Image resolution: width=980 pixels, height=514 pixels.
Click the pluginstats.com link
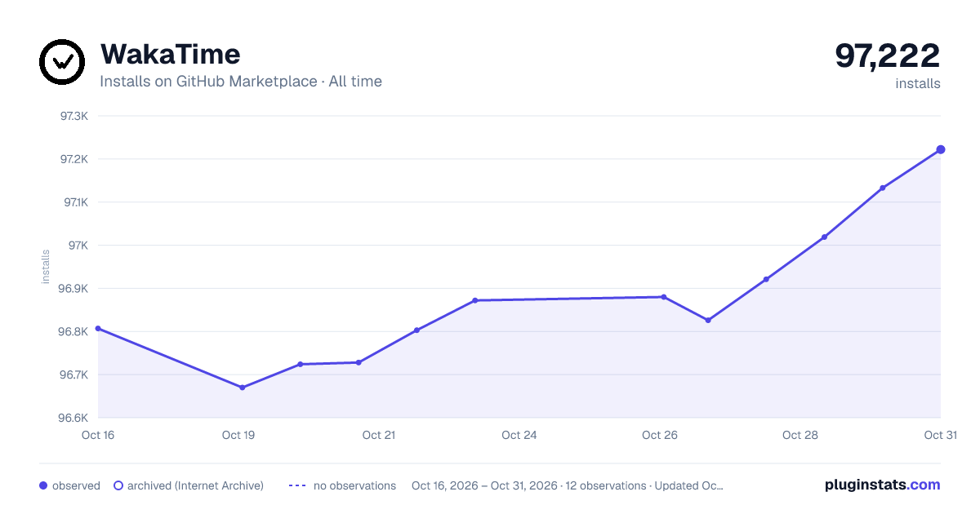point(883,485)
